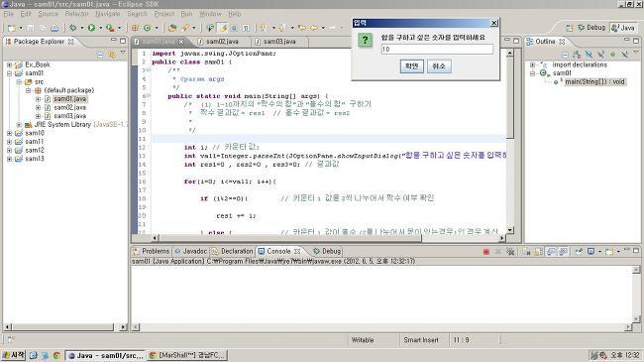Toggle Show Whitespace Characters pilcrow icon

pos(246,28)
